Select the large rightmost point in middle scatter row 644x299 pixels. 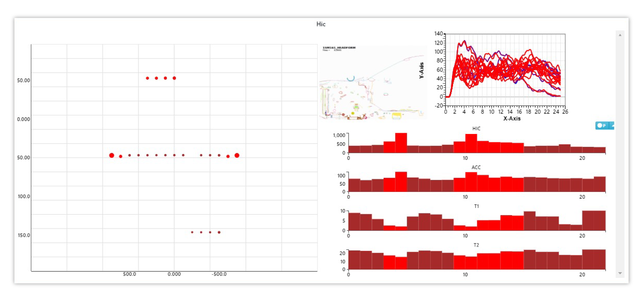[237, 155]
